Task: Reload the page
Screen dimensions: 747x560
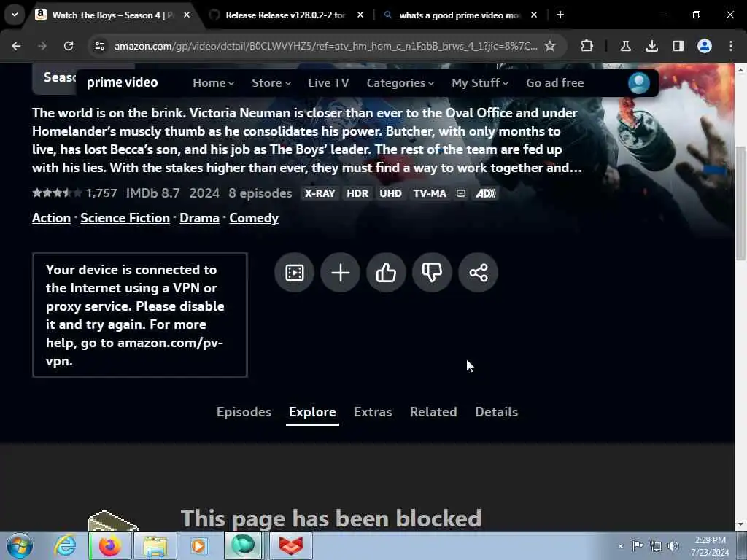Action: point(69,46)
